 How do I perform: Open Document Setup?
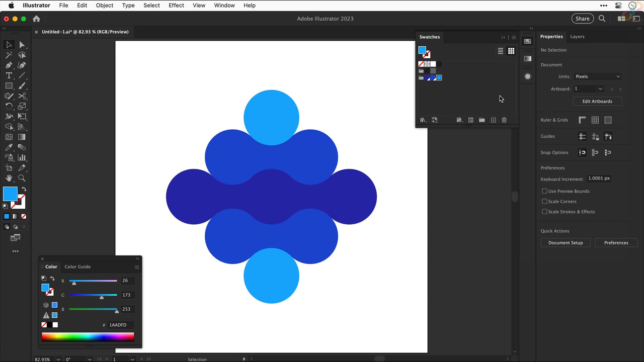pos(566,243)
